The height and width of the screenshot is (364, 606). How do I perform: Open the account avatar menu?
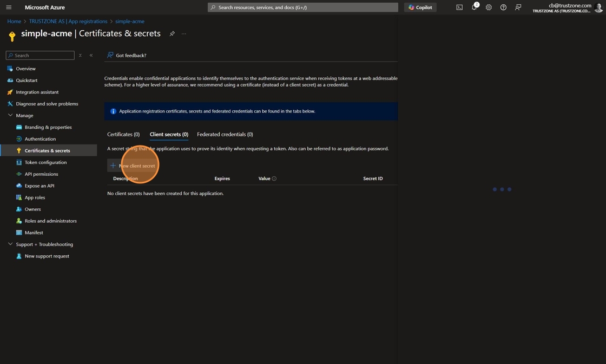[x=598, y=8]
